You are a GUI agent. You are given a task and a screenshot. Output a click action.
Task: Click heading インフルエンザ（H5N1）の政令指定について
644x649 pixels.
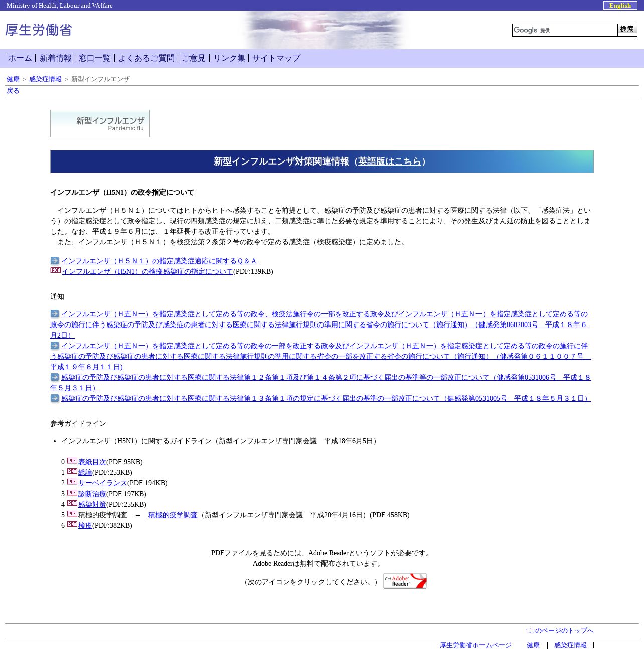click(x=122, y=192)
